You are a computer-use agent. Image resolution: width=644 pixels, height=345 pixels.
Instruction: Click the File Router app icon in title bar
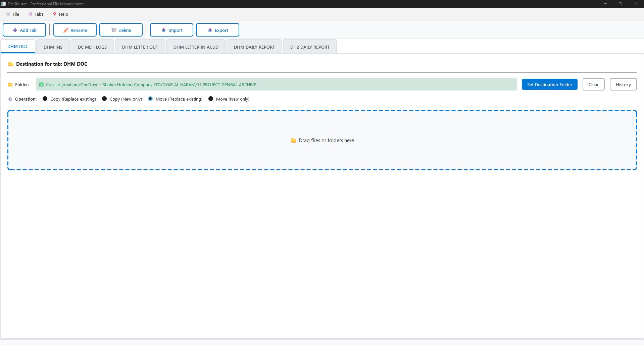[3, 4]
